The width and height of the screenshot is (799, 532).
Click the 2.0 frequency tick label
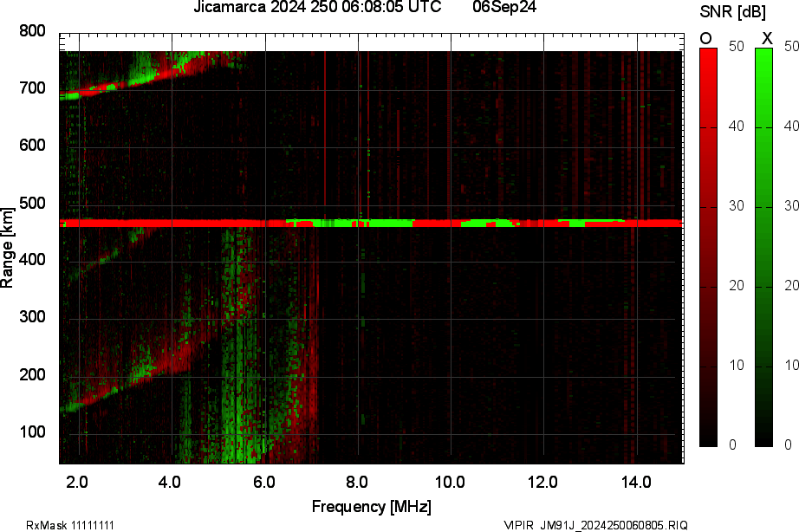point(77,482)
